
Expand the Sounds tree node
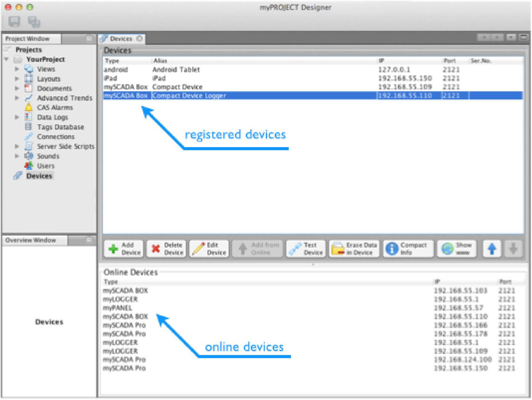pos(17,156)
